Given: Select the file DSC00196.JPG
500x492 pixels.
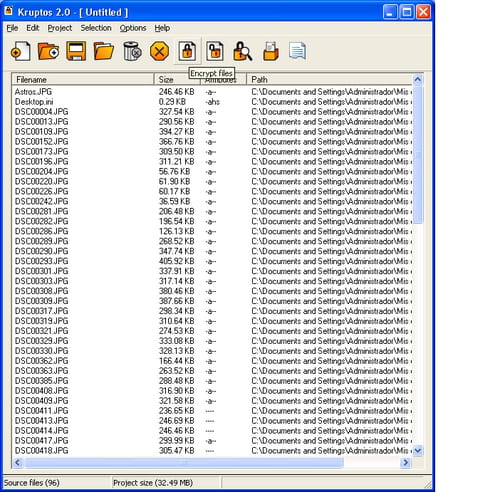Looking at the screenshot, I should tap(42, 162).
